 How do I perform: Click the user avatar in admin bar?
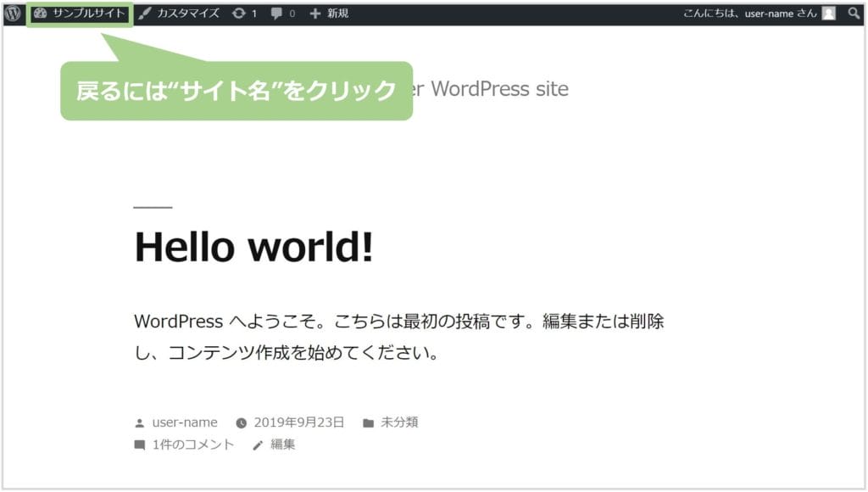tap(828, 14)
